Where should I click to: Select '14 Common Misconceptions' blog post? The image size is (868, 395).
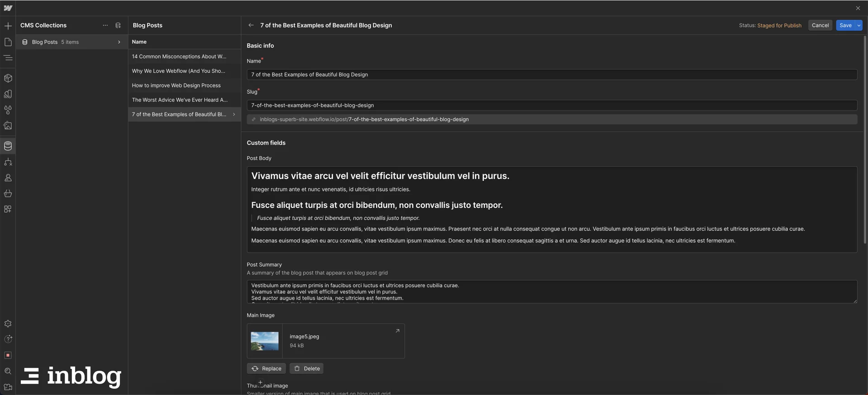[179, 56]
